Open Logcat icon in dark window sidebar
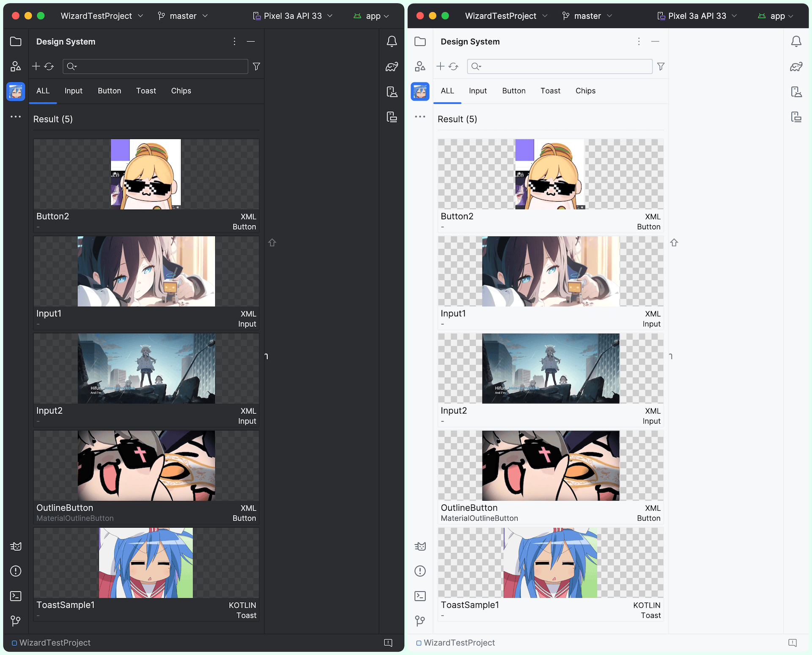This screenshot has height=655, width=812. click(16, 546)
